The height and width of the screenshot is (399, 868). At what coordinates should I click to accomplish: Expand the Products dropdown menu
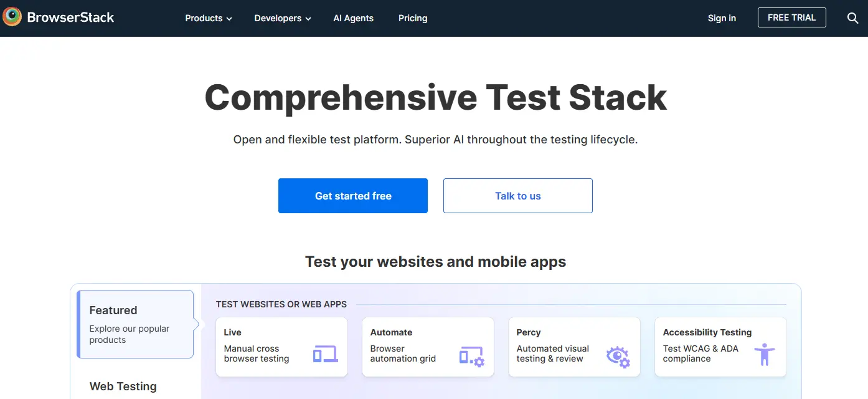coord(208,18)
